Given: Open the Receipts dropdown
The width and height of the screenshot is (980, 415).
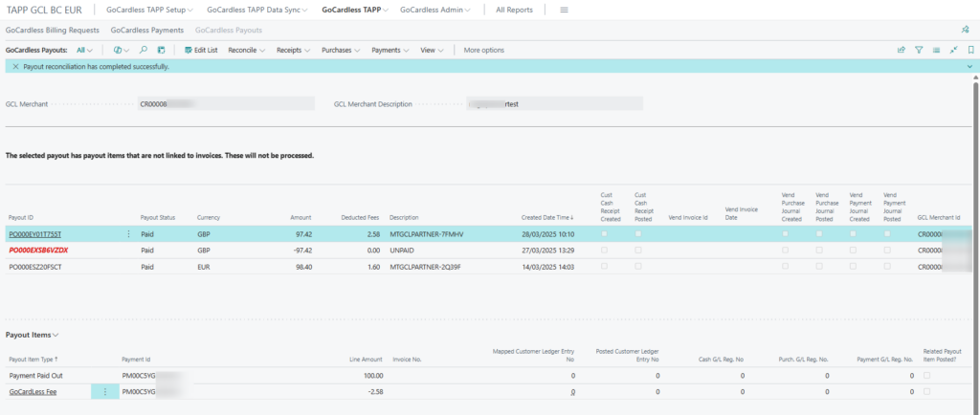Looking at the screenshot, I should (x=294, y=50).
